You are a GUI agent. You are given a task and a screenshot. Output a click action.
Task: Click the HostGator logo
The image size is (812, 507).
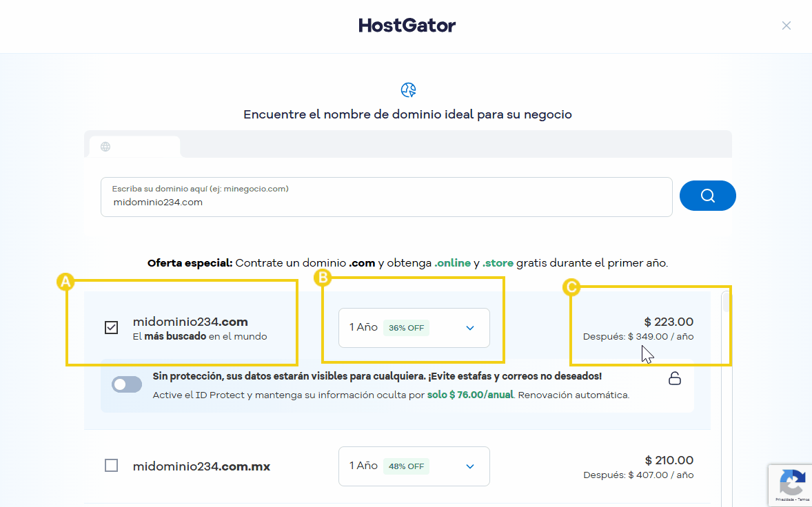click(407, 25)
